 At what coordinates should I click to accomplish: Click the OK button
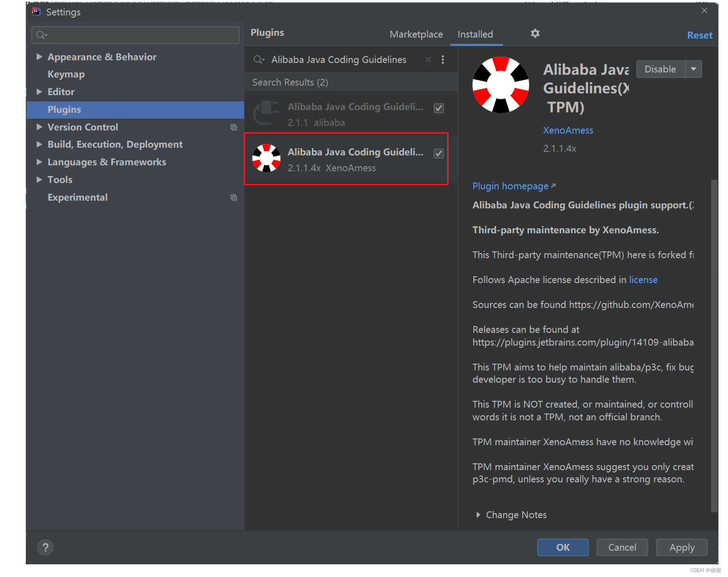tap(563, 547)
